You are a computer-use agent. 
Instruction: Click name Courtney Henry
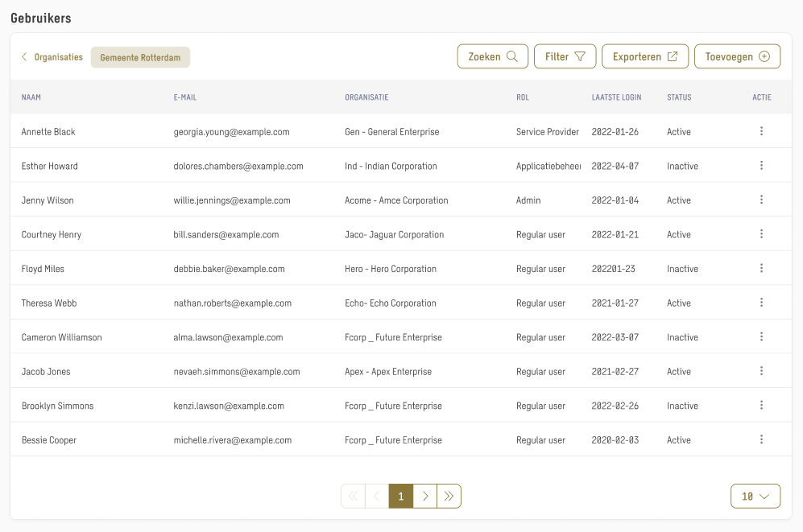coord(52,234)
